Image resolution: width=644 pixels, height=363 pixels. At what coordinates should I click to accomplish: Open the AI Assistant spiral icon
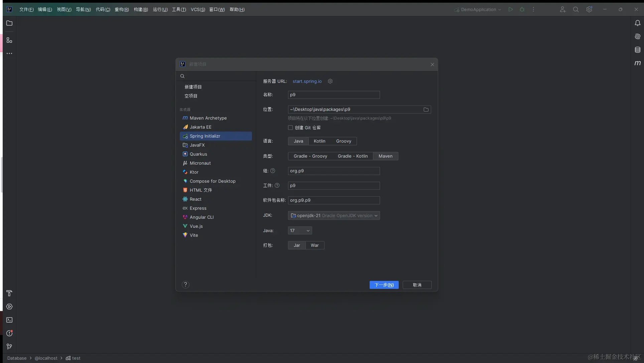click(638, 36)
